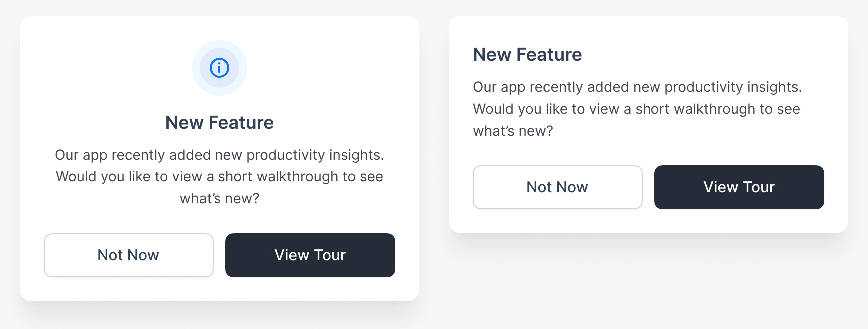The width and height of the screenshot is (868, 329).
Task: Click left-aligned 'Would you like to view' line, right card
Action: (x=636, y=109)
